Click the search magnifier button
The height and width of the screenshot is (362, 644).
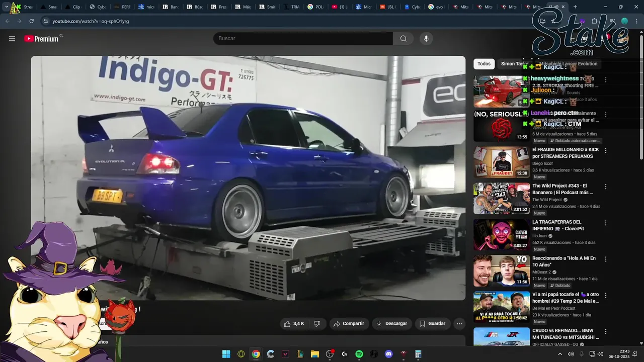coord(403,39)
